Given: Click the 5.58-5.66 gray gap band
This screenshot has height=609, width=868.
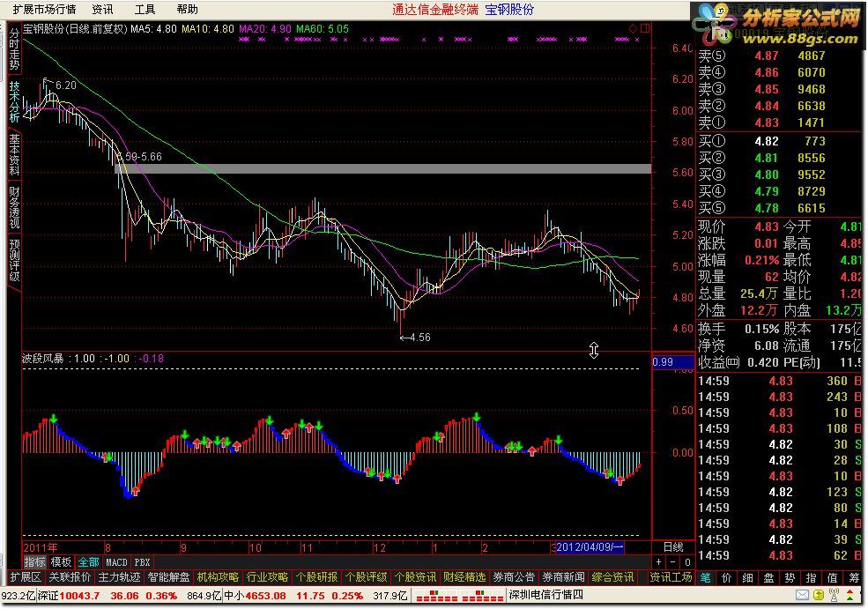Looking at the screenshot, I should (383, 169).
